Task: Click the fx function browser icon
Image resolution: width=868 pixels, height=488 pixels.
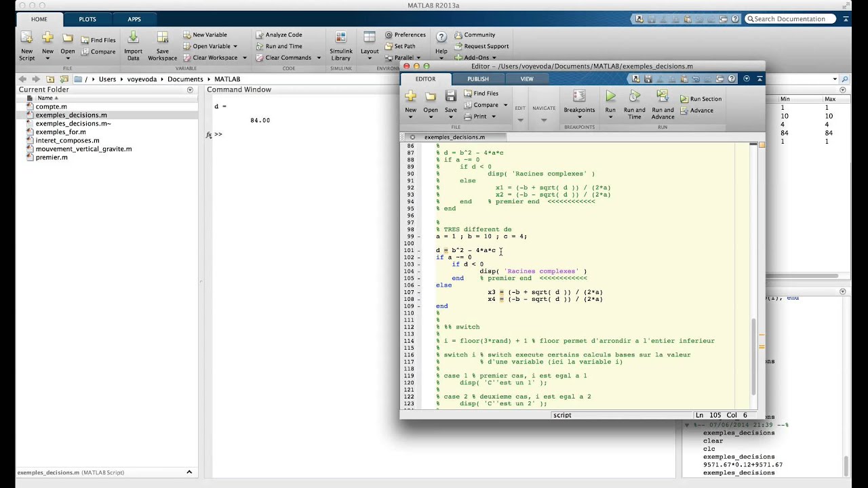Action: tap(210, 134)
